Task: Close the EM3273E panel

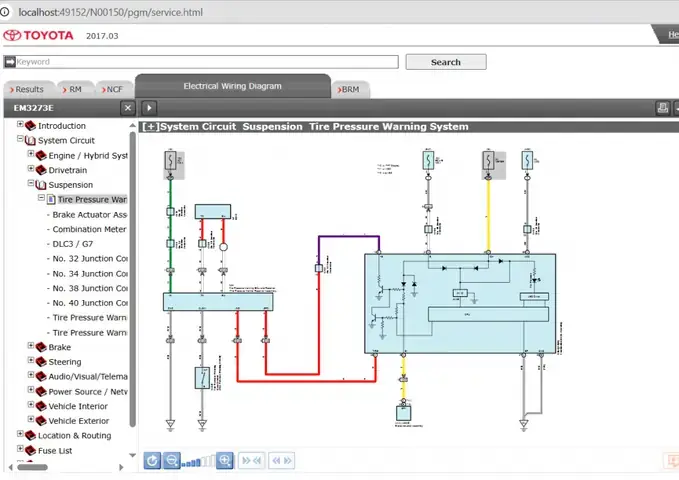Action: point(128,108)
